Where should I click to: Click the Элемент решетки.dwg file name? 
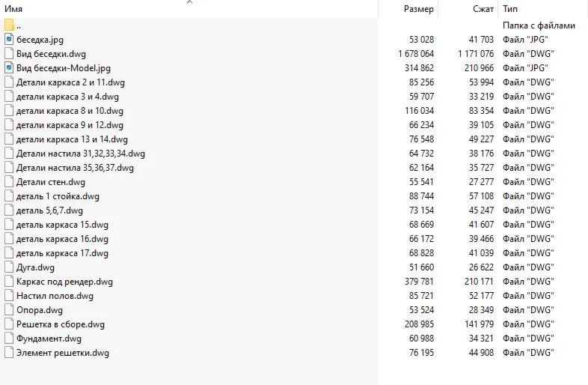click(63, 353)
